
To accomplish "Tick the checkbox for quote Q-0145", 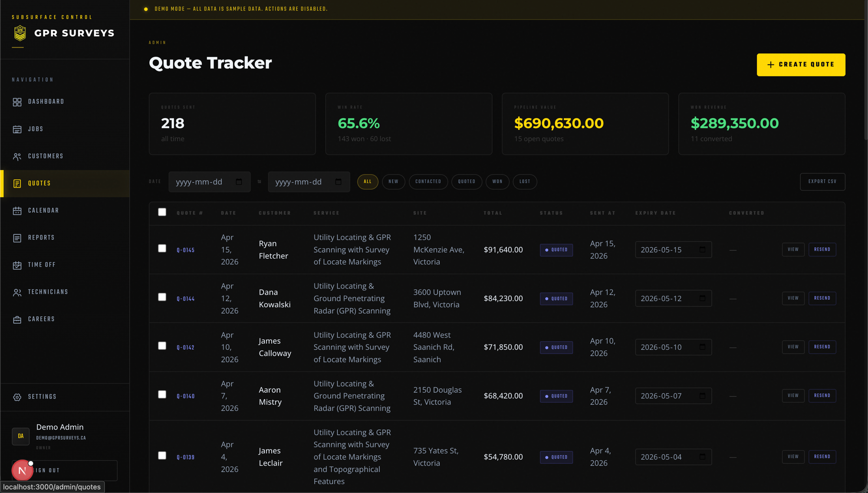I will point(162,248).
